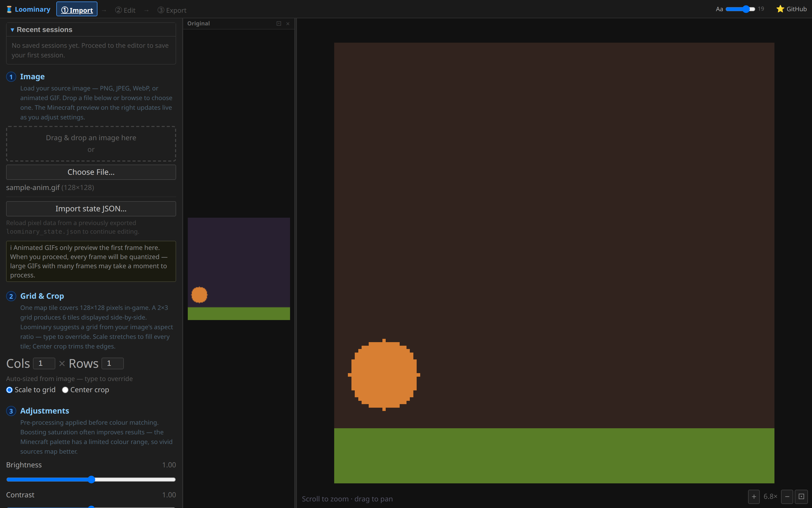Screen dimensions: 812x508
Task: Click the Original image thumbnail
Action: pyautogui.click(x=239, y=269)
